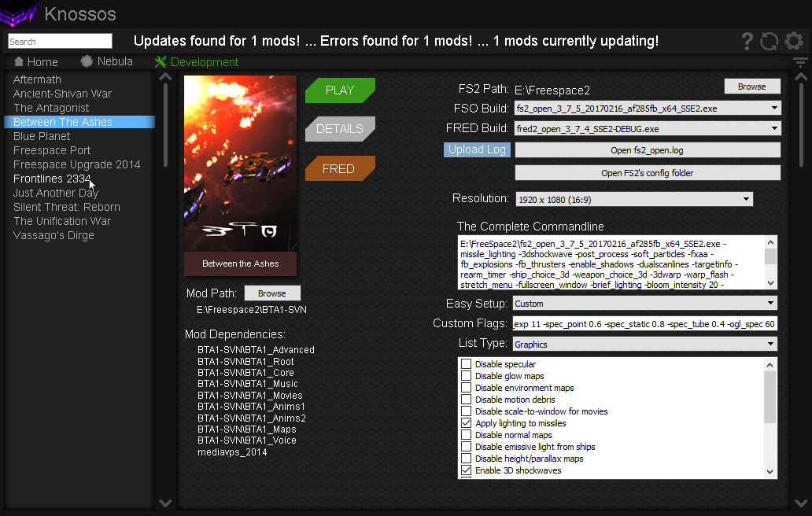
Task: Click the green PLAY button
Action: [x=340, y=90]
